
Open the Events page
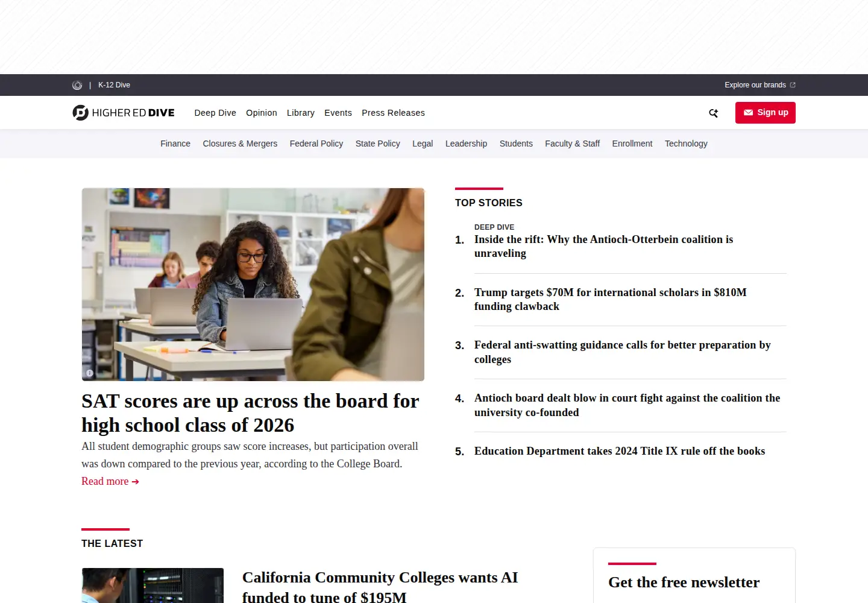point(338,113)
